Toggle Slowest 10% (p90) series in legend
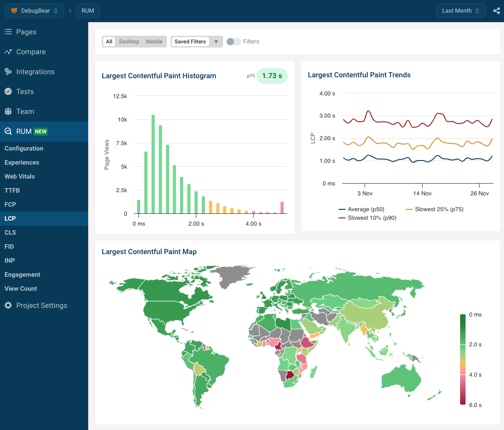504x430 pixels. pyautogui.click(x=367, y=218)
